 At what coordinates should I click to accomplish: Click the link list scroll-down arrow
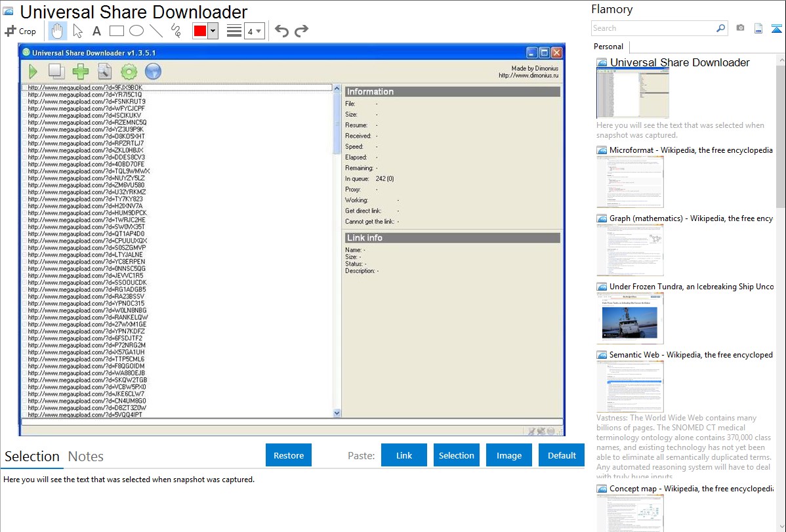(x=337, y=413)
